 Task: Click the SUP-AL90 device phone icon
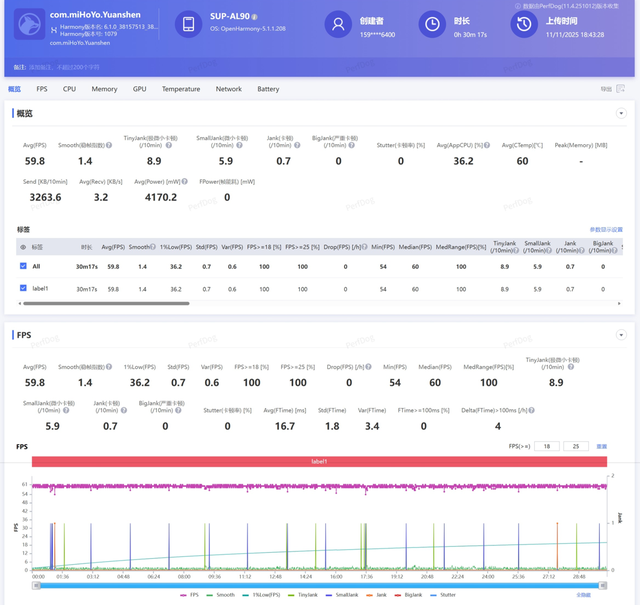tap(186, 24)
